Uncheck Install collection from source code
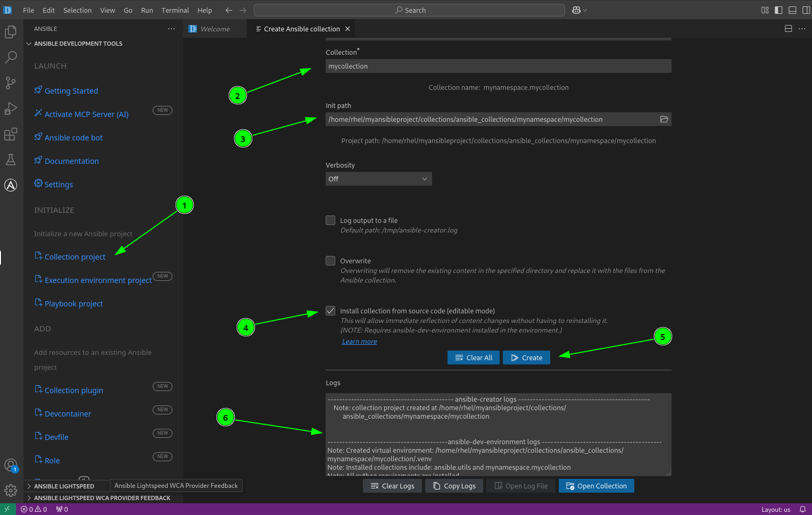Image resolution: width=812 pixels, height=515 pixels. pyautogui.click(x=330, y=311)
